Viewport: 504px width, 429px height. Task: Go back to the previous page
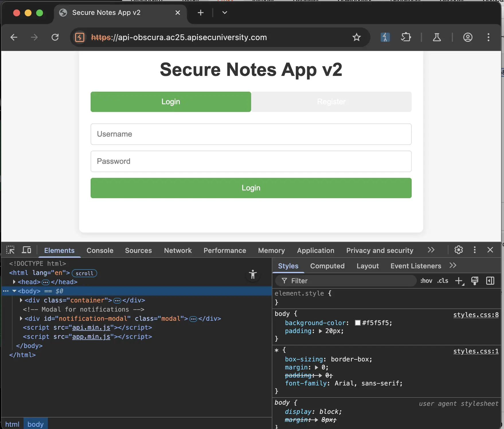point(14,37)
